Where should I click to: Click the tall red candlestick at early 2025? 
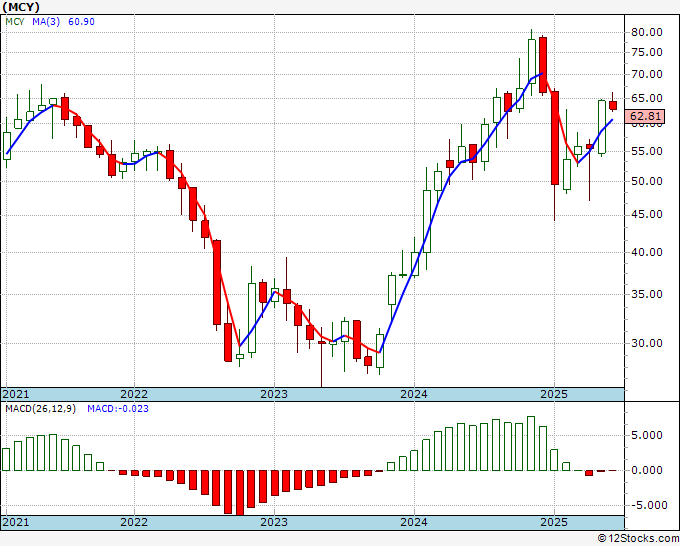coord(555,138)
